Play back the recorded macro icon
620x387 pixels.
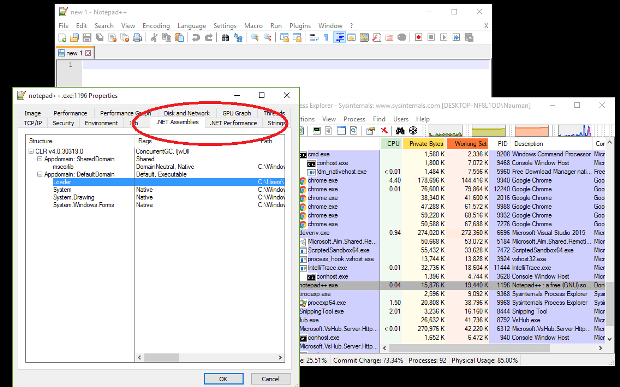pos(444,38)
